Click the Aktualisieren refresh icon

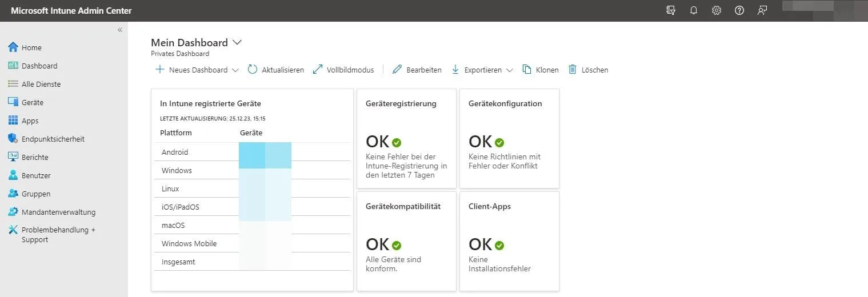coord(253,70)
